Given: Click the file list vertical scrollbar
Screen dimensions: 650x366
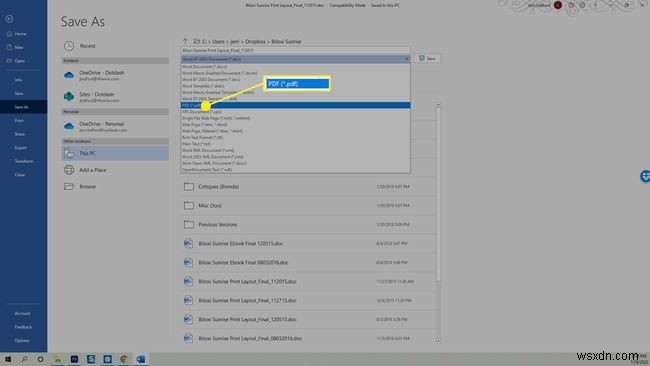Looking at the screenshot, I should click(x=438, y=195).
